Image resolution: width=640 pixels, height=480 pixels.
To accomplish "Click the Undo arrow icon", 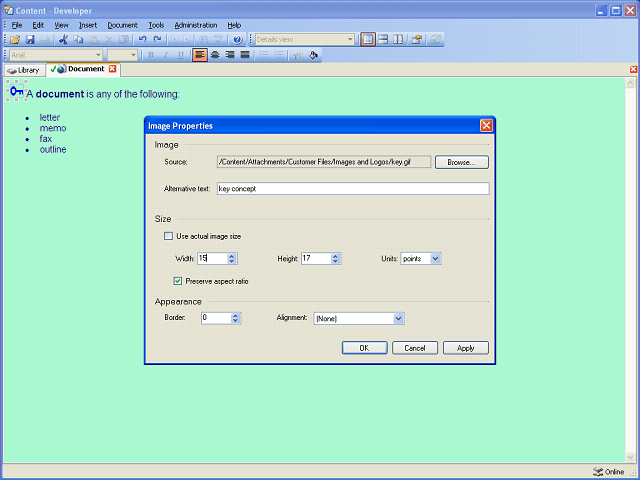I will coord(142,40).
